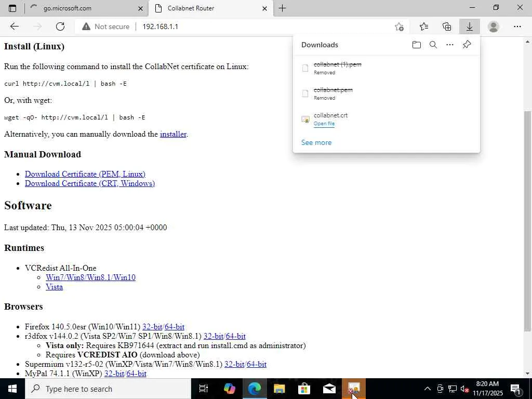Open VCRedist Vista link
The width and height of the screenshot is (532, 399).
point(54,287)
